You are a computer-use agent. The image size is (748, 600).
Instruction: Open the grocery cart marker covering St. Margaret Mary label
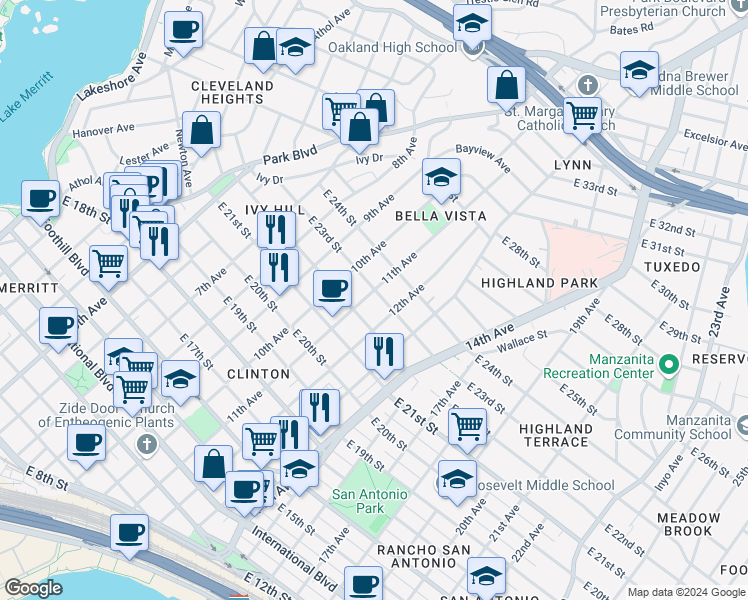[582, 118]
